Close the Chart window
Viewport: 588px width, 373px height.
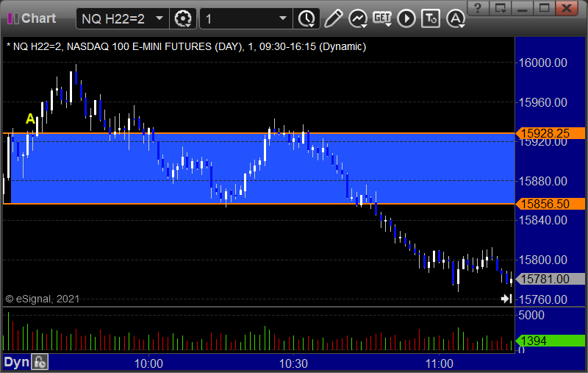click(567, 7)
